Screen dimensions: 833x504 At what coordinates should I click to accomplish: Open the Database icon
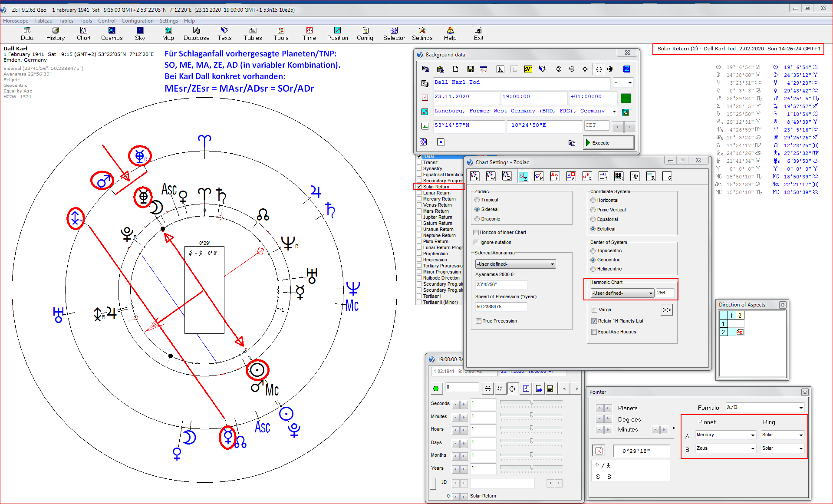click(196, 33)
